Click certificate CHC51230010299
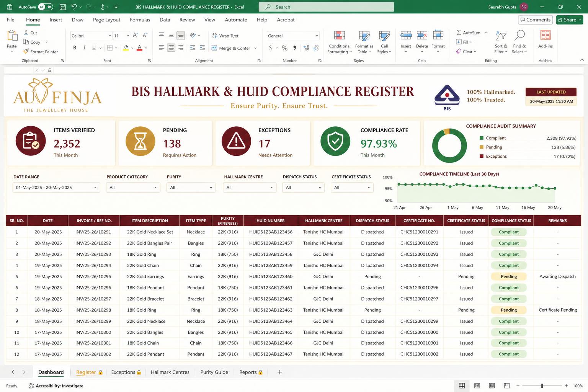 coord(419,321)
